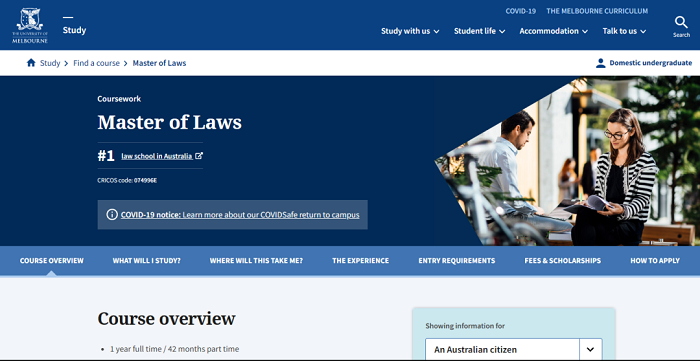Click the external link icon after law school in Australia
The width and height of the screenshot is (700, 361).
199,156
